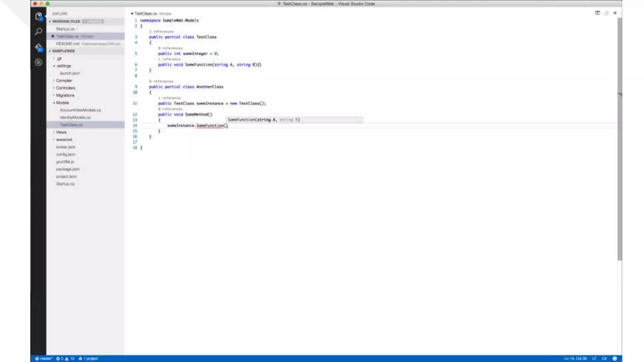Open the Git source control view

tap(38, 47)
